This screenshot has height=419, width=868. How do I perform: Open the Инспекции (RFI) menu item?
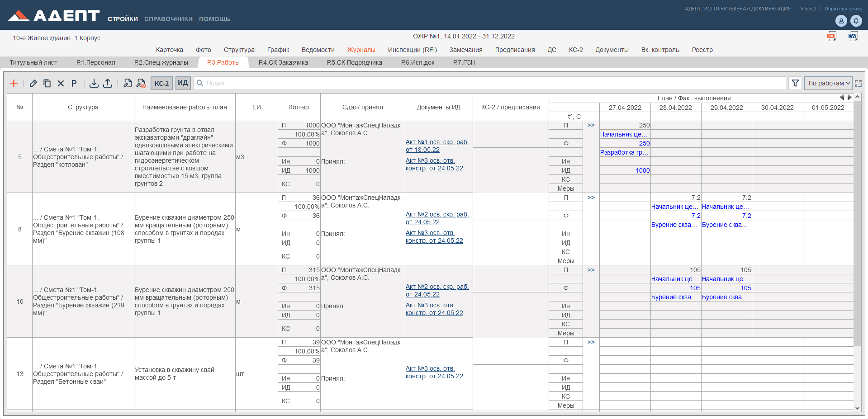[x=412, y=50]
